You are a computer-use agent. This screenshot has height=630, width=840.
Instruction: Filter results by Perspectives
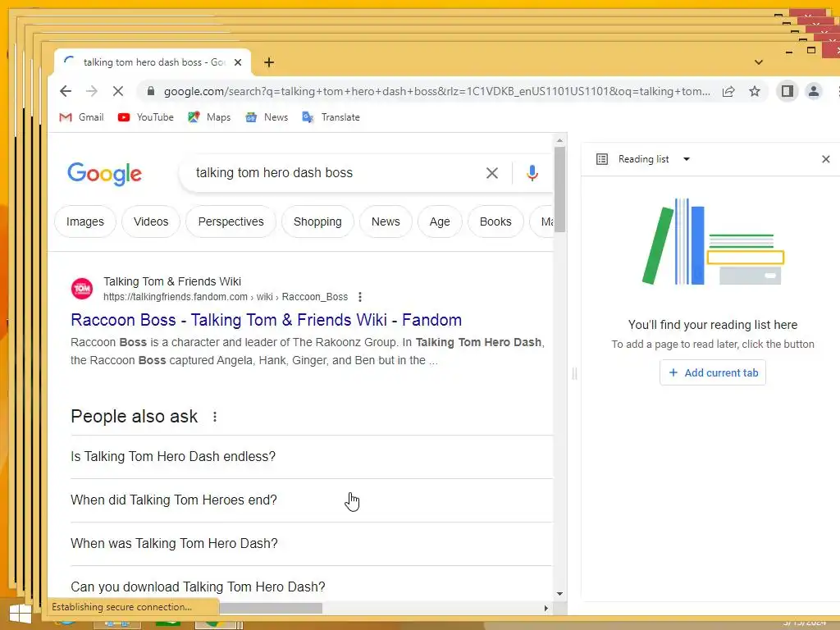tap(231, 221)
